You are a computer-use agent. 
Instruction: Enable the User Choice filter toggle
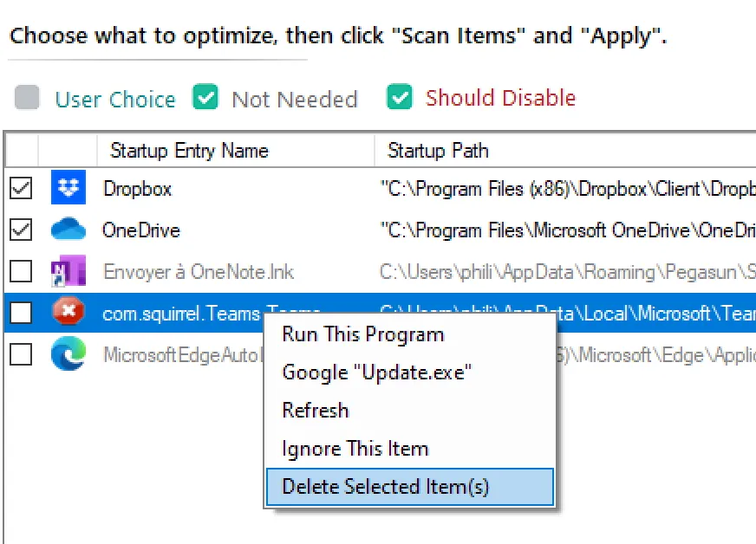point(27,97)
